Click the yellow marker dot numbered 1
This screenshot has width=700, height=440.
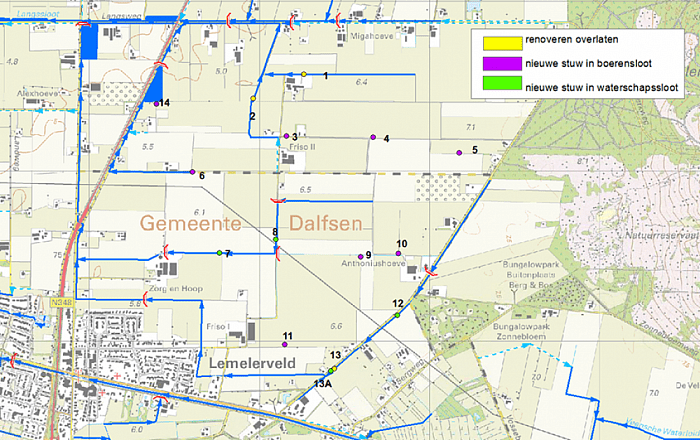(304, 74)
